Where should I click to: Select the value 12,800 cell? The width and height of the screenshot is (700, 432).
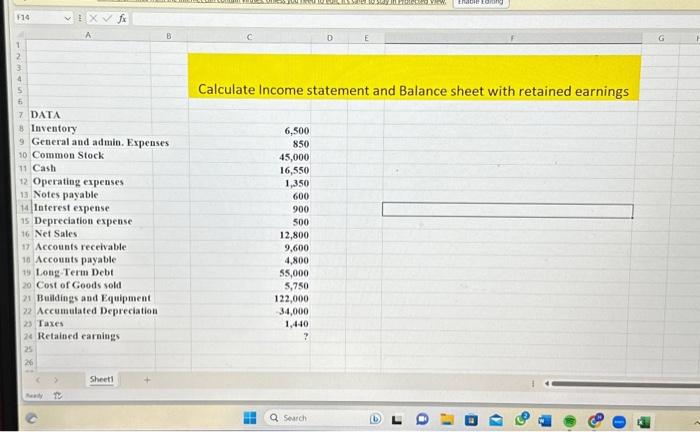click(x=294, y=235)
